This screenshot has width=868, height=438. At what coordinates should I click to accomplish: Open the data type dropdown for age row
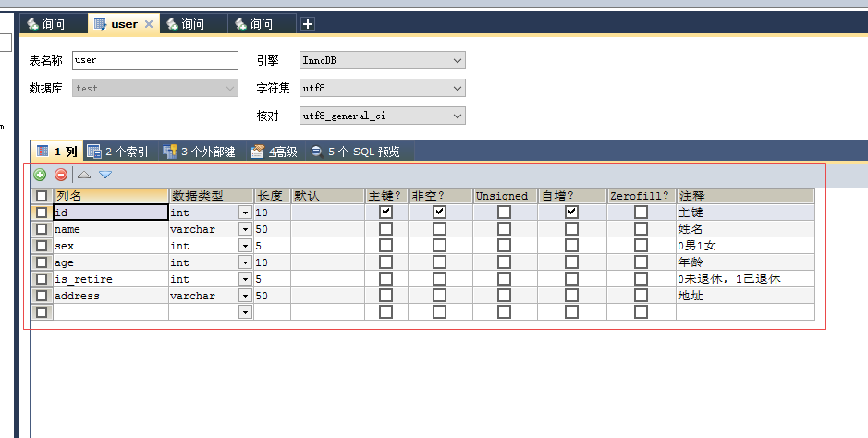pos(245,262)
